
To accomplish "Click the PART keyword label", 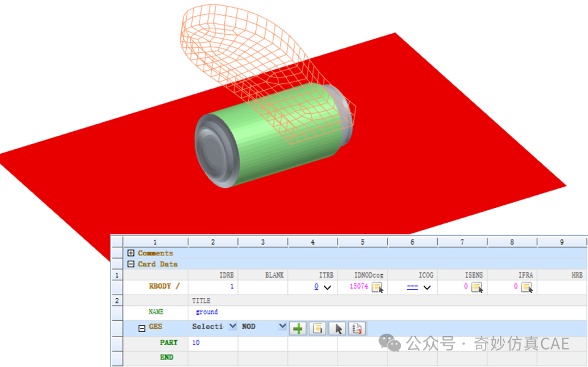I will pos(168,342).
